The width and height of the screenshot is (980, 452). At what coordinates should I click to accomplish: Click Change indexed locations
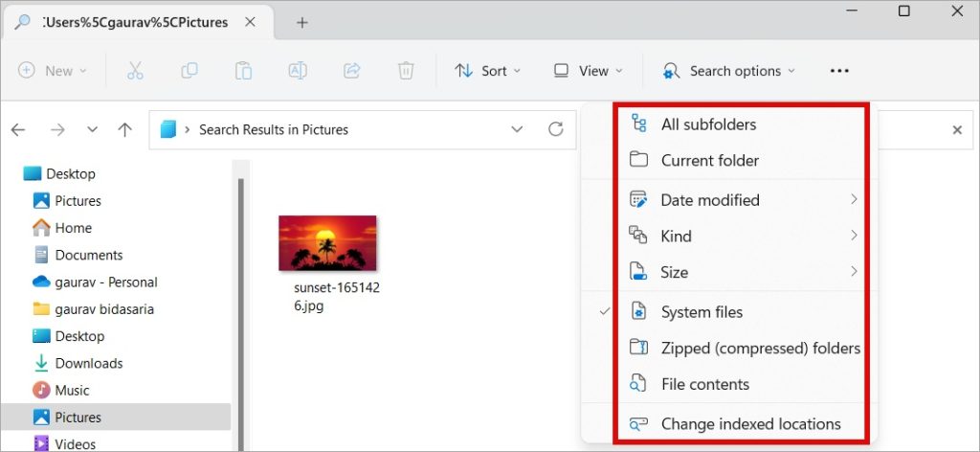pos(750,424)
